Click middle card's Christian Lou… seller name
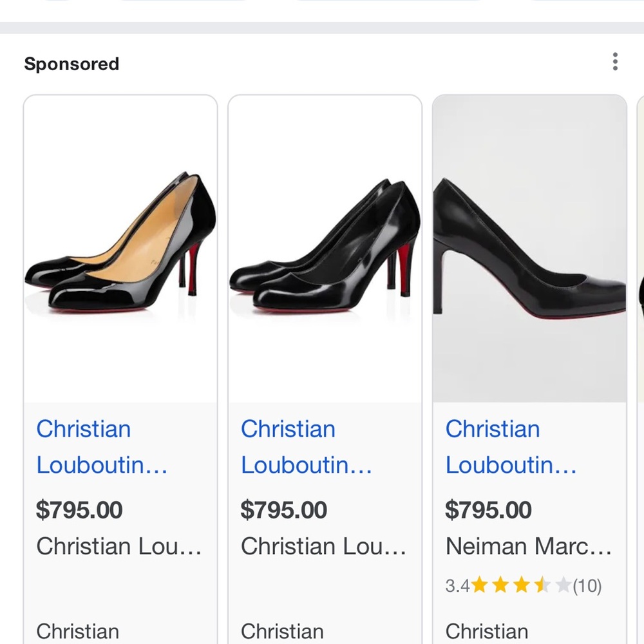 pos(323,546)
